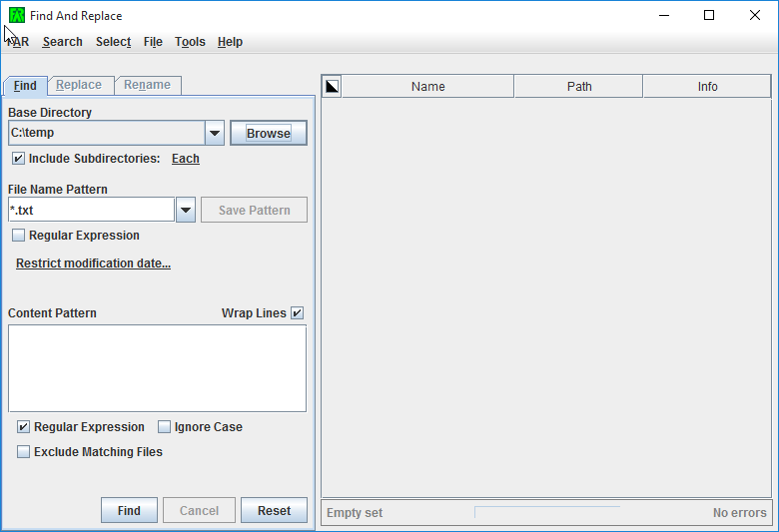779x532 pixels.
Task: Click the table corner sort icon
Action: coord(332,87)
